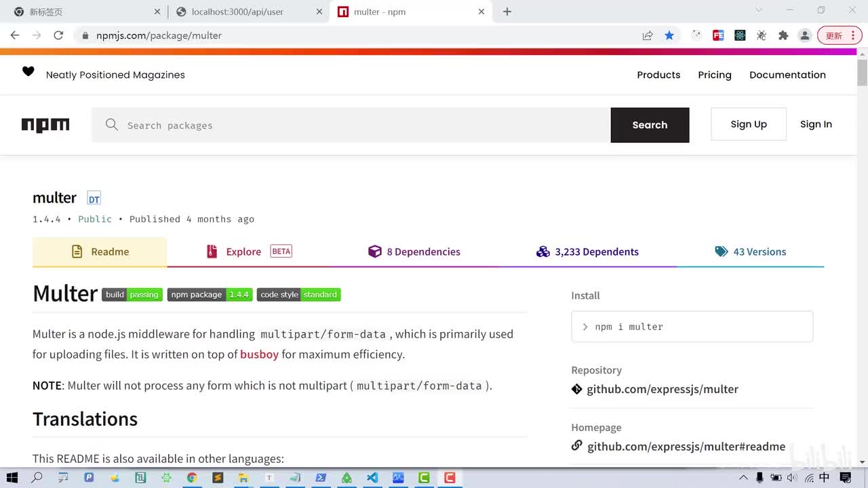Open the busboy link
The width and height of the screenshot is (868, 488).
tap(259, 354)
